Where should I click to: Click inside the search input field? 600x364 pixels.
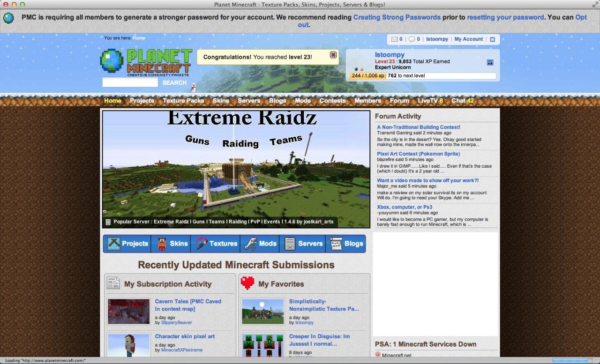130,82
